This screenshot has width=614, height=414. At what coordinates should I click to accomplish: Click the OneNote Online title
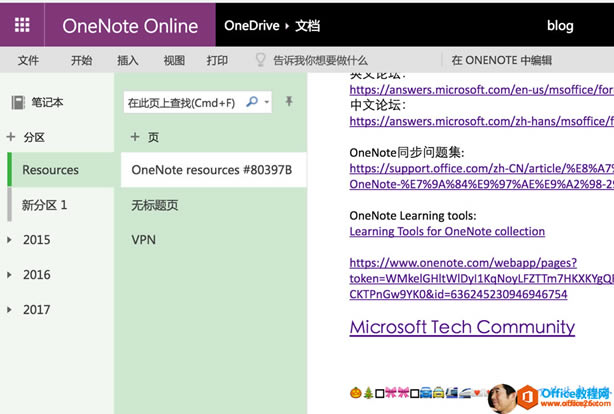tap(130, 26)
